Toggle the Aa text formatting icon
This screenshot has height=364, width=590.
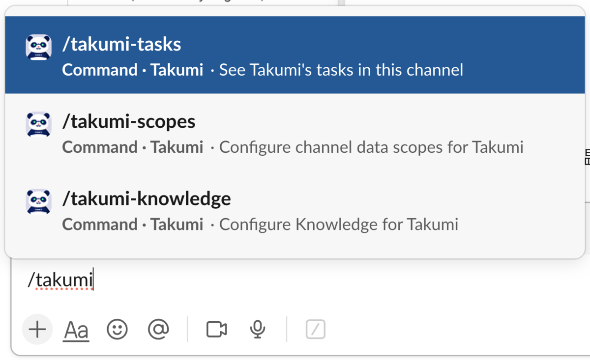coord(76,330)
